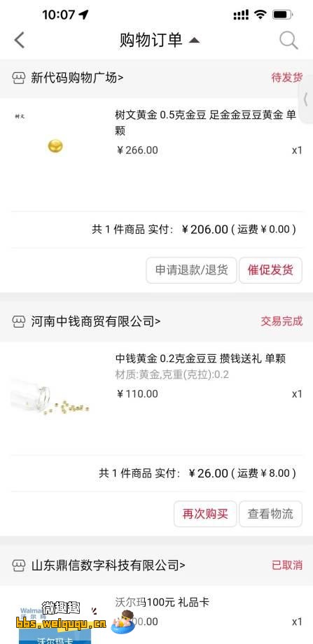Click the 查看物流 button

(270, 514)
